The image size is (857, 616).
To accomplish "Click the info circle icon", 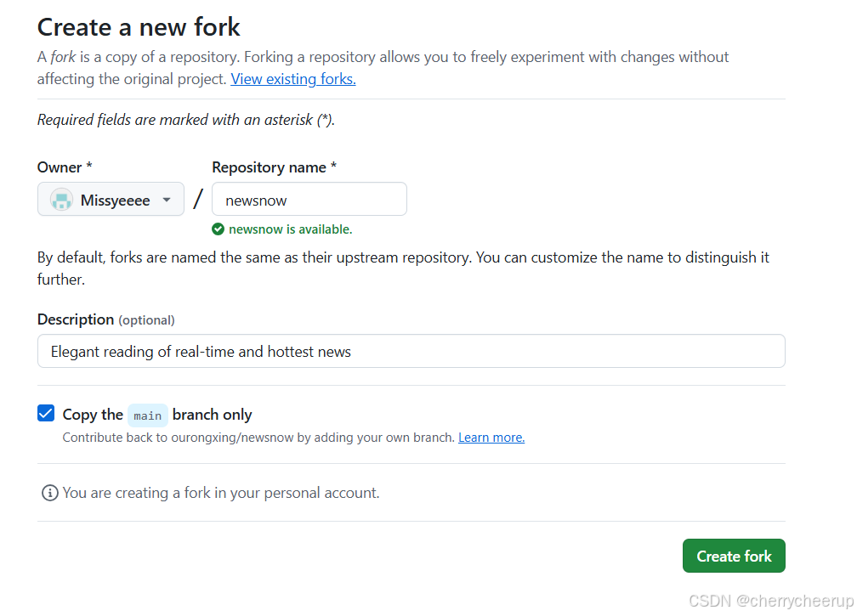I will tap(50, 493).
